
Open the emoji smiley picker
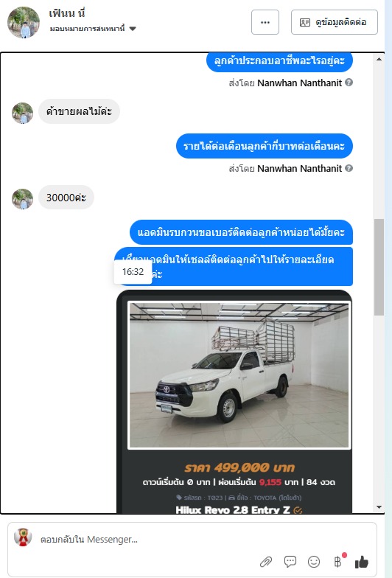click(314, 562)
